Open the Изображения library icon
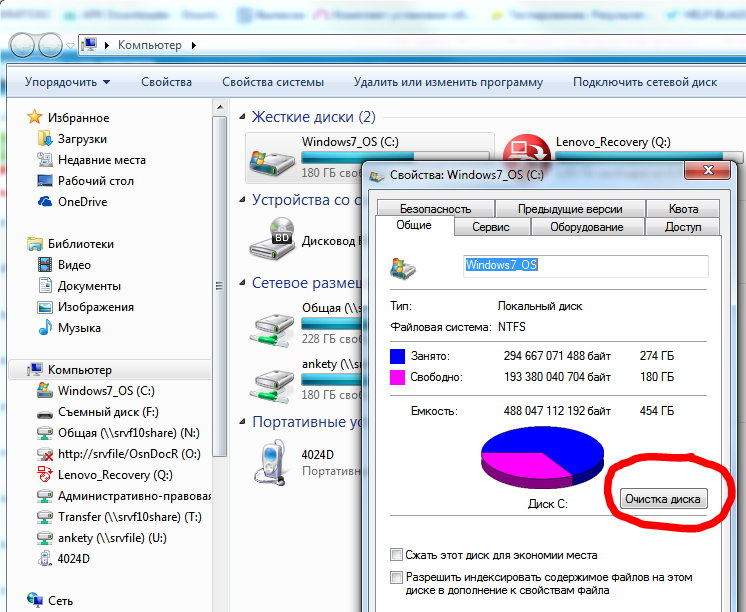The image size is (746, 612). click(45, 307)
